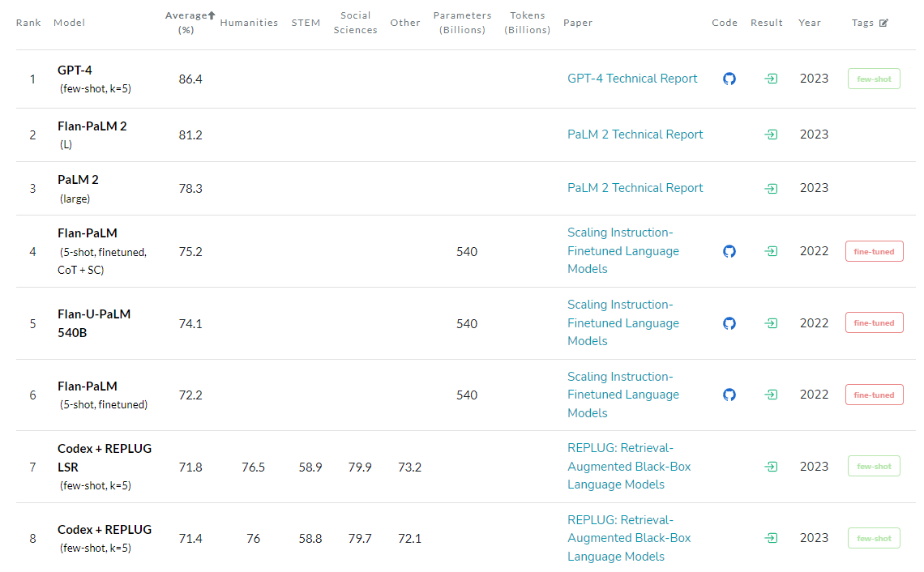Click the result icon for GPT-4
Image resolution: width=924 pixels, height=572 pixels.
(771, 79)
